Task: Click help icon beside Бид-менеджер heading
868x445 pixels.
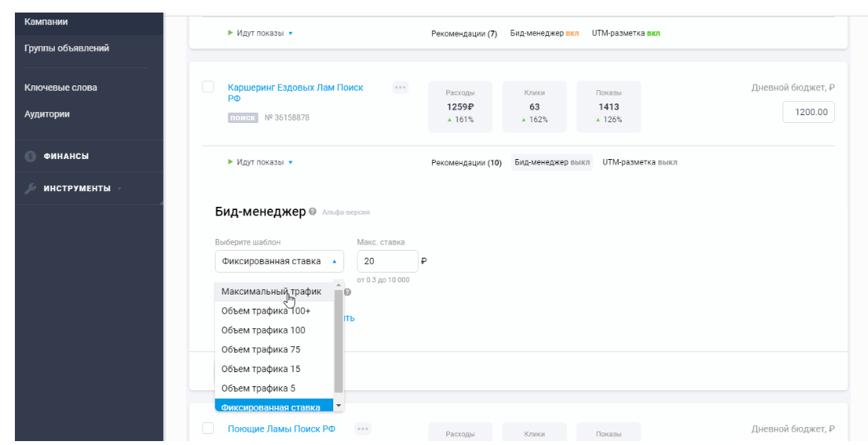Action: 312,212
